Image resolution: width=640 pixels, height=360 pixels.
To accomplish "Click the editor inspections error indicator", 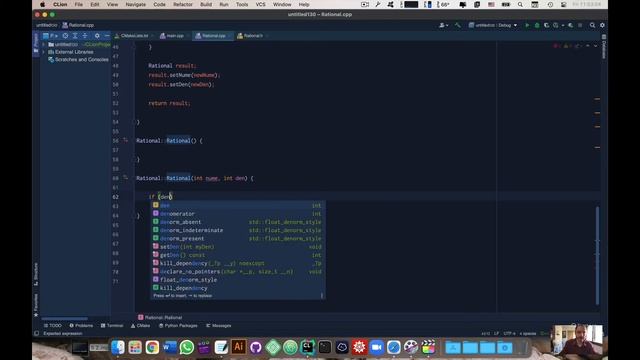I will (x=556, y=46).
